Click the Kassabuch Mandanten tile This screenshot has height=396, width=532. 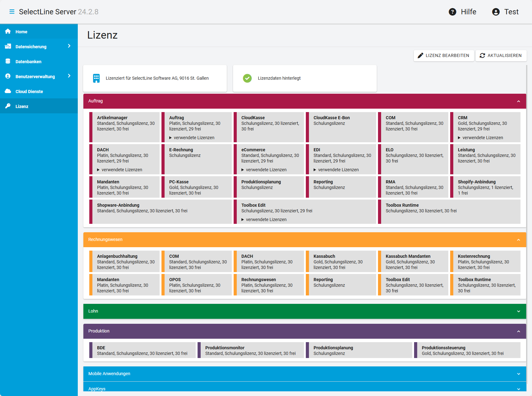pos(413,261)
